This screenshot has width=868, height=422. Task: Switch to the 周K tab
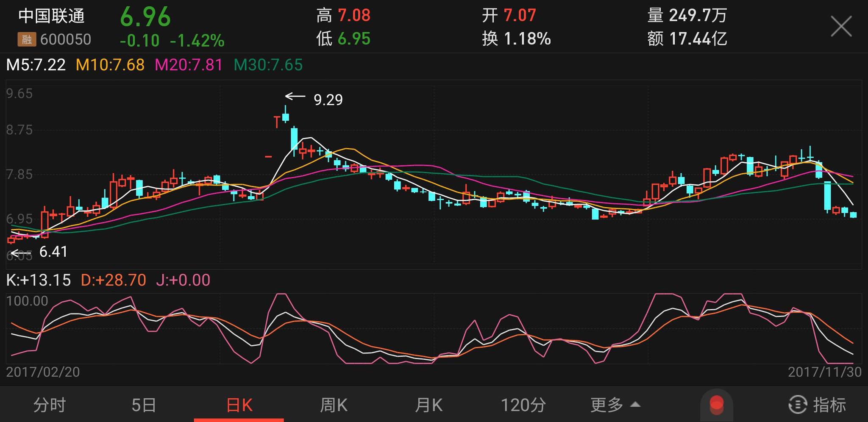(x=334, y=405)
